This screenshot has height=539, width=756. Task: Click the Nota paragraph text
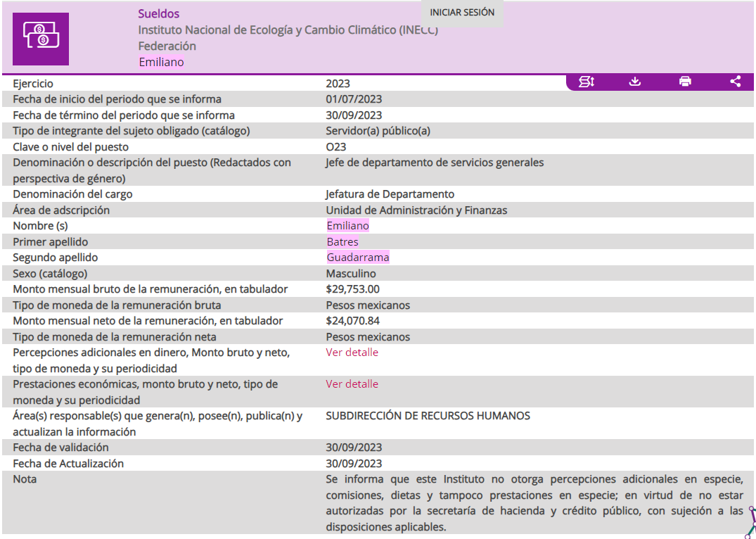[x=534, y=502]
